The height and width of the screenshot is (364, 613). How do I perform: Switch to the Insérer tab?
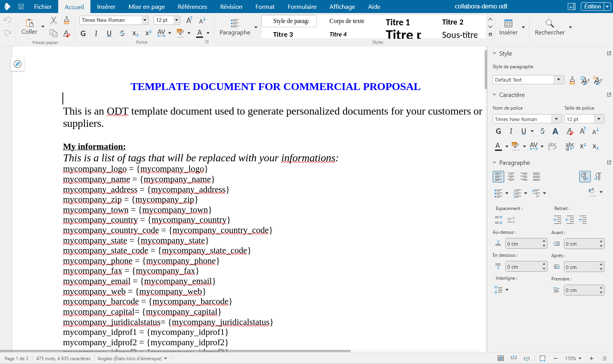tap(106, 7)
